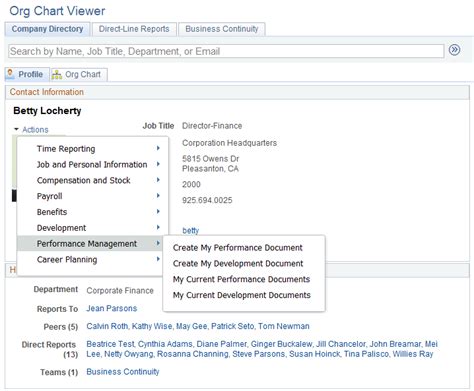Expand Career Planning submenu arrow
This screenshot has height=391, width=474.
pos(158,259)
